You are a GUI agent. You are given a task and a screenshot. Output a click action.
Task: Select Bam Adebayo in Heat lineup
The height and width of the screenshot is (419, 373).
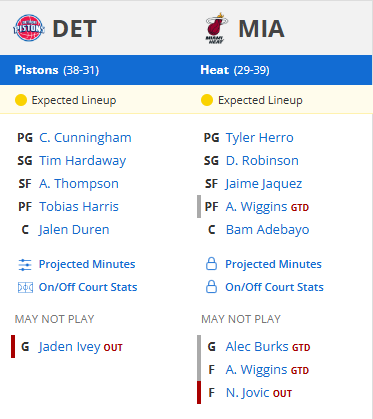(x=267, y=230)
